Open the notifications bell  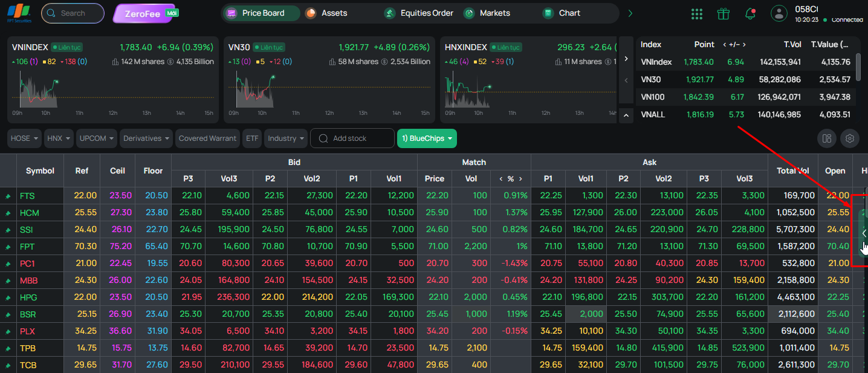point(751,13)
